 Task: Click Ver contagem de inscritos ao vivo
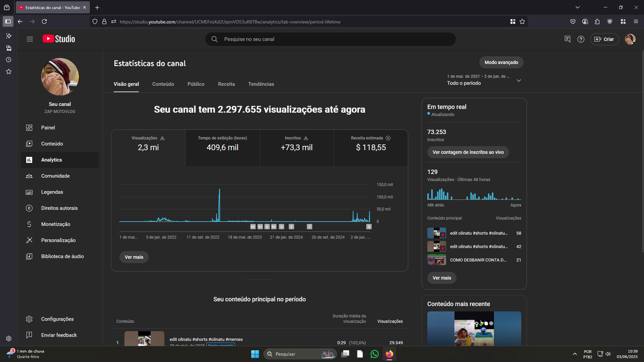point(468,152)
